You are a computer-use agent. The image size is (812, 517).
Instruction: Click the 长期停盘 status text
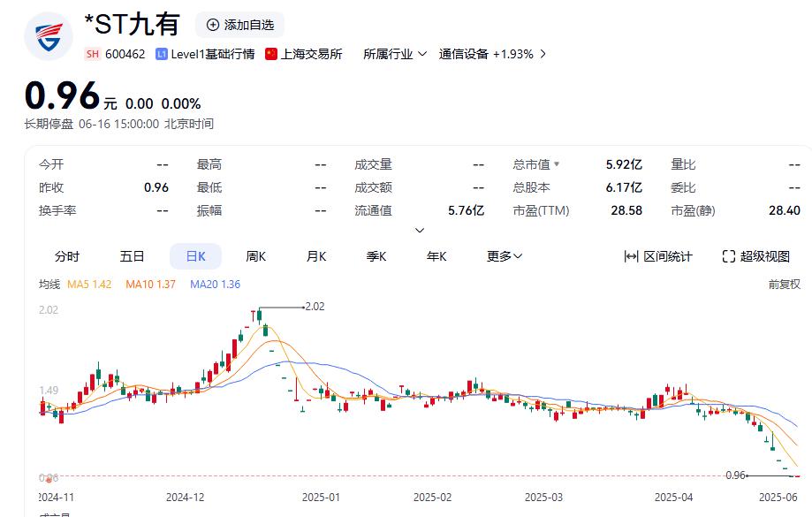49,124
